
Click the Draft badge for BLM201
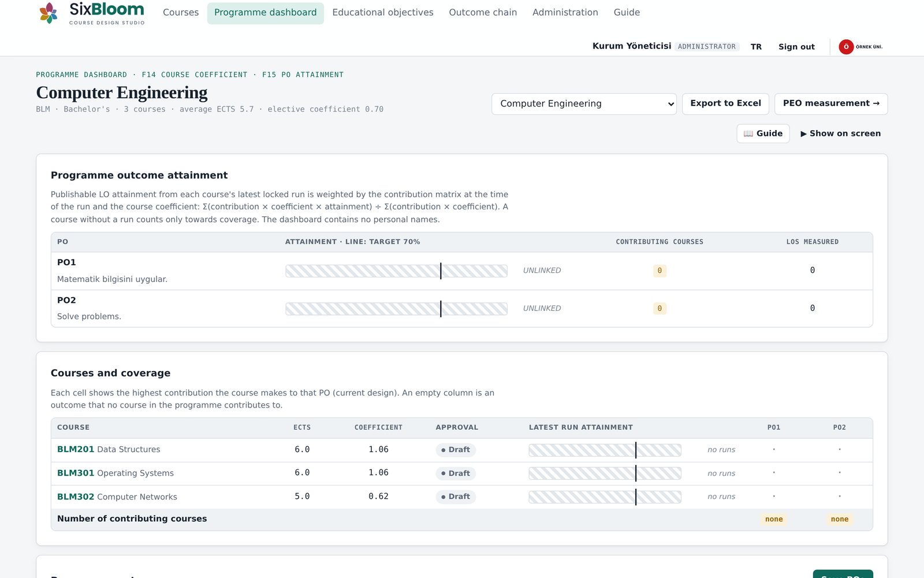456,450
